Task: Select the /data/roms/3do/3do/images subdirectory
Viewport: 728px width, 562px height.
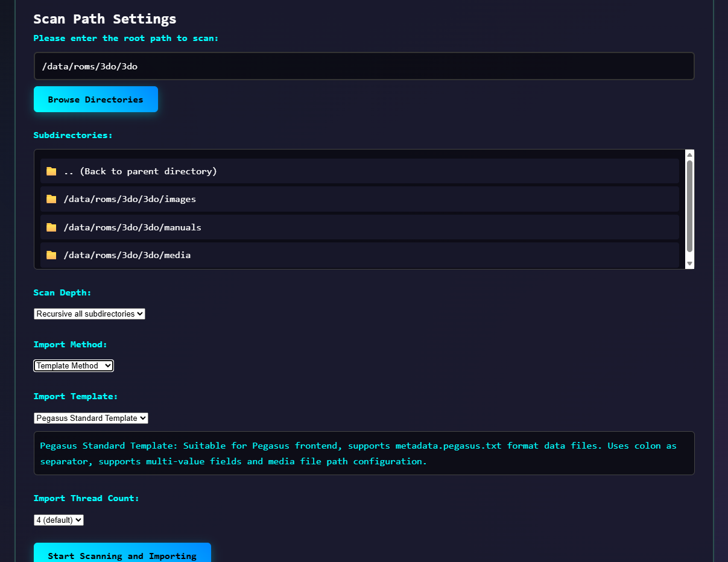Action: pos(130,199)
